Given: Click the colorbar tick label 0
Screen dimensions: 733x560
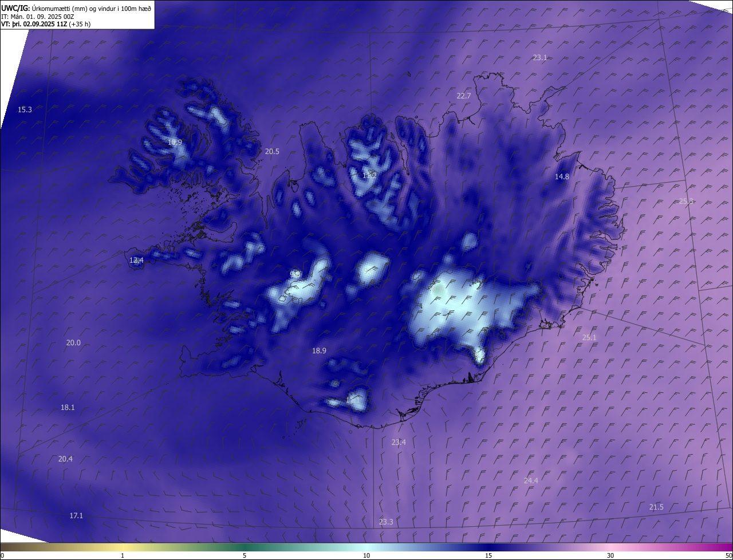Looking at the screenshot, I should click(x=2, y=555).
